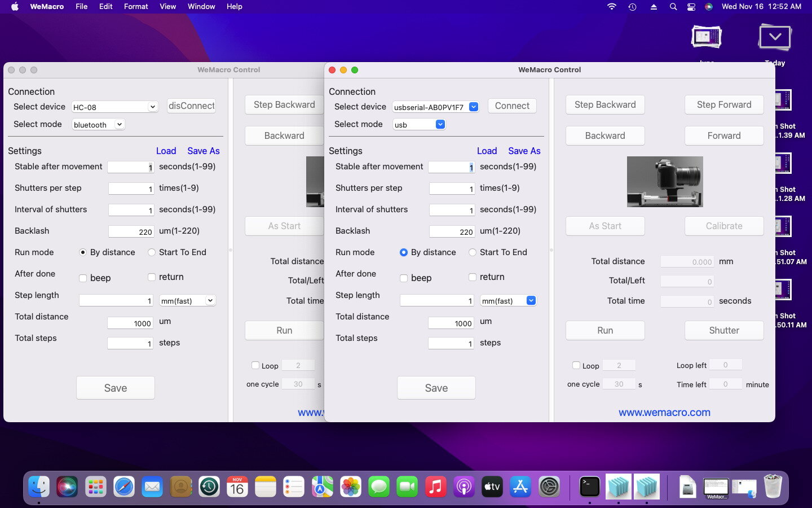Open mm(fast) dropdown in HC-08 window
Viewport: 812px width, 508px height.
187,301
